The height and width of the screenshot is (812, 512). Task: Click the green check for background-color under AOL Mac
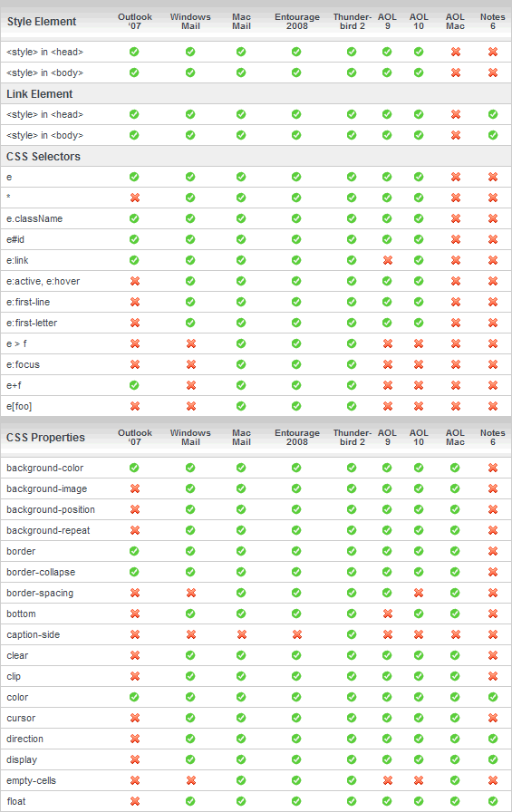point(455,469)
